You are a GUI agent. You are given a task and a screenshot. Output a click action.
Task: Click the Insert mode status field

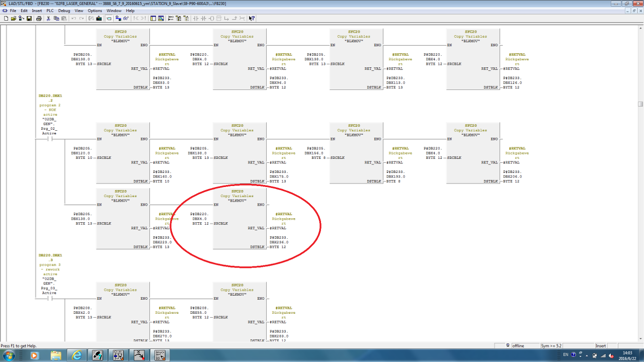tap(601, 345)
